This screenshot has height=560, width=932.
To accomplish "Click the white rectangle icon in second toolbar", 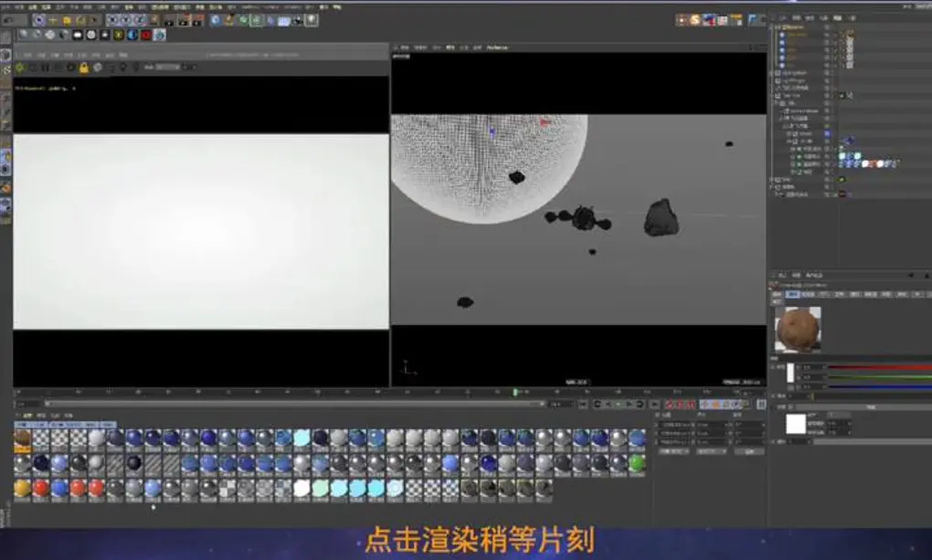I will 78,35.
